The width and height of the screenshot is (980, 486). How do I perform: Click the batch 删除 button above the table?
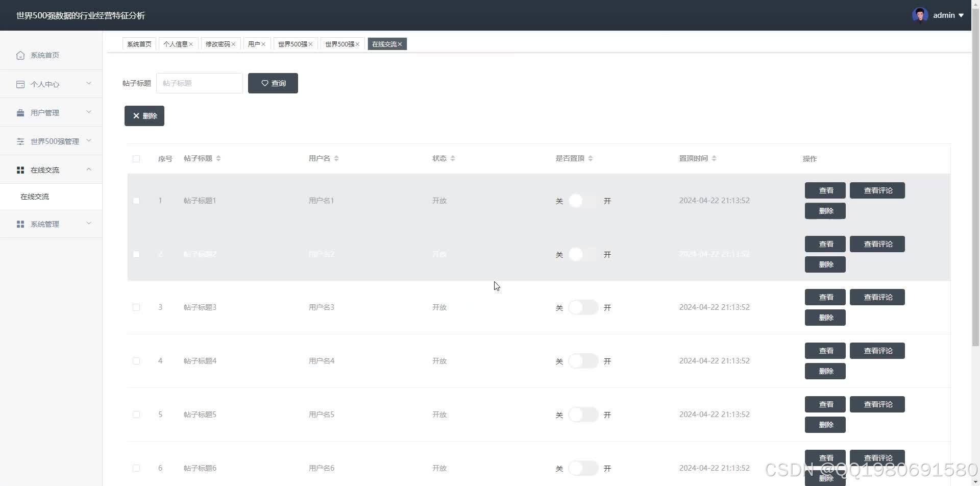click(144, 116)
